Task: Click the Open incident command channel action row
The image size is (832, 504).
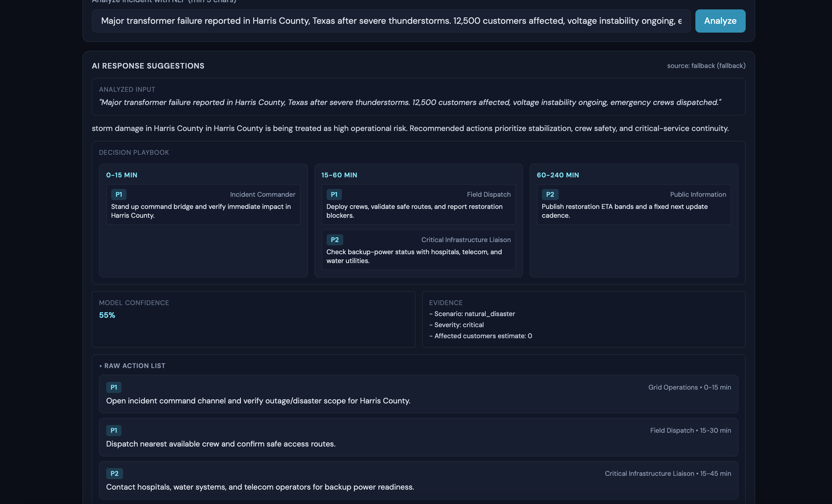Action: pos(258,401)
